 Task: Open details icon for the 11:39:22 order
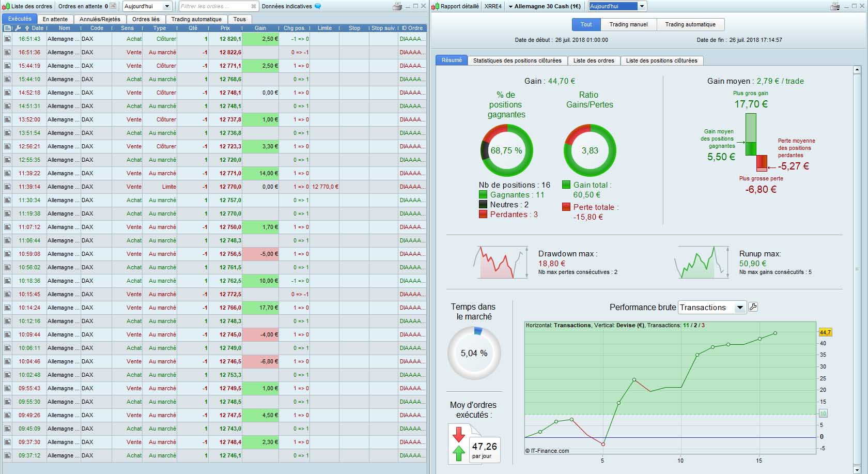[8, 173]
